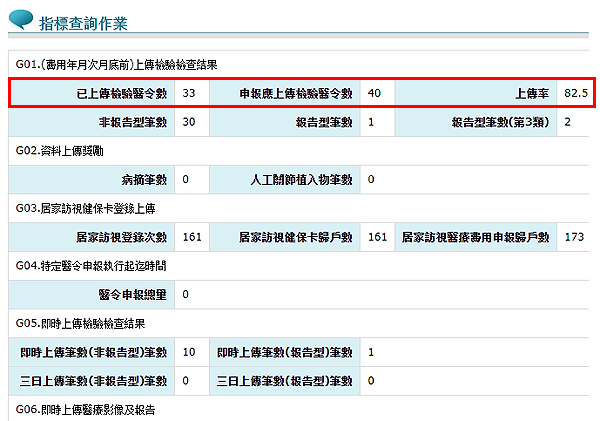
Task: Click the value 40 for 申報應上傳檢驗醫令數
Action: point(375,93)
